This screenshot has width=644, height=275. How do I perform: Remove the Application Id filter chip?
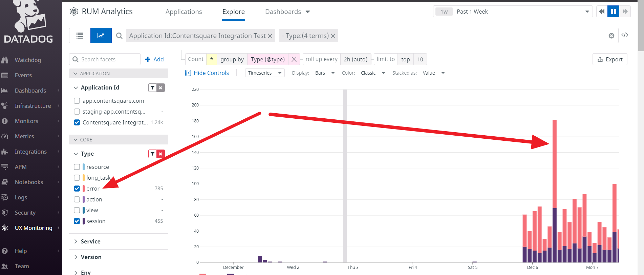click(270, 36)
